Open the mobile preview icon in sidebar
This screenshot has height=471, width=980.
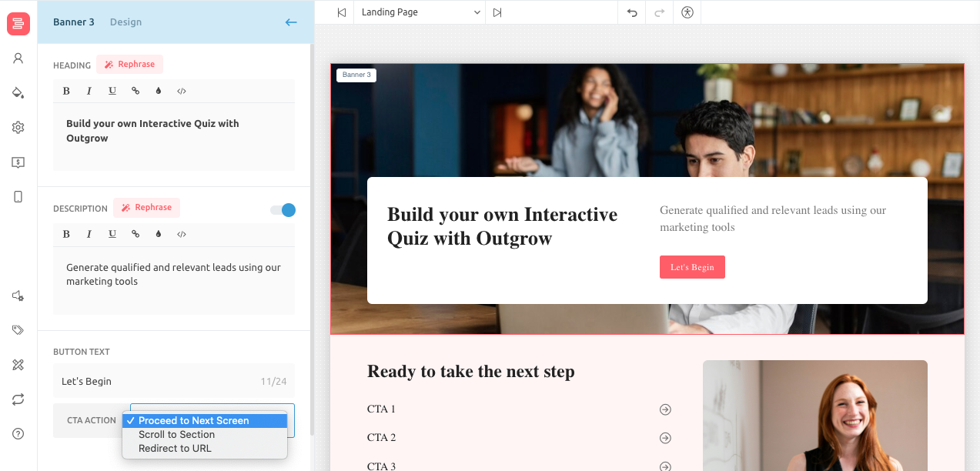[18, 197]
